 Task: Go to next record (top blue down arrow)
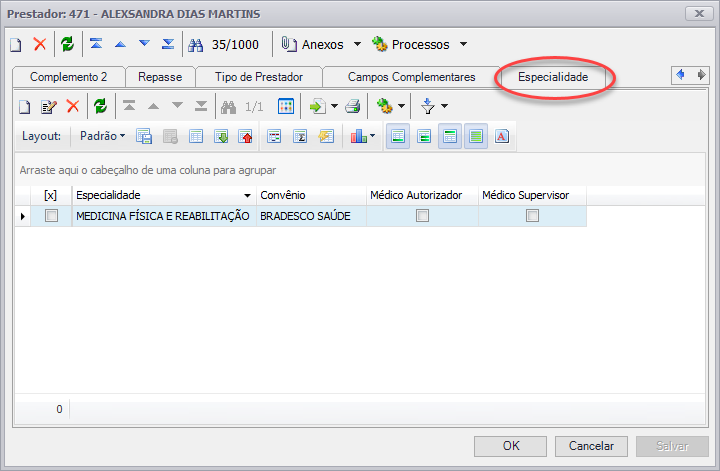click(x=144, y=44)
